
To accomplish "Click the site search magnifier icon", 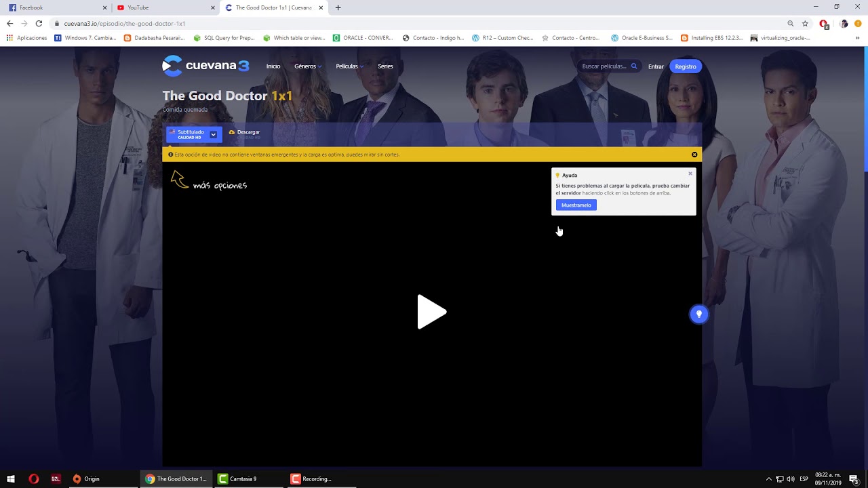I will pyautogui.click(x=634, y=66).
